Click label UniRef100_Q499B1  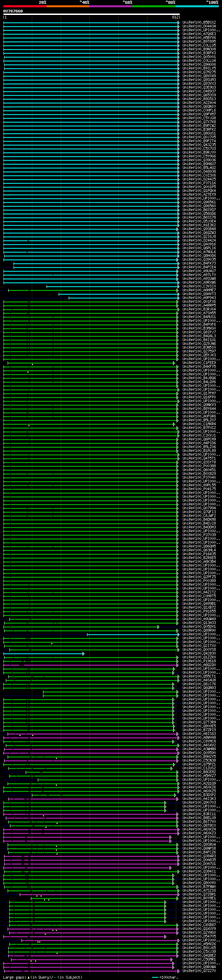coord(199,604)
